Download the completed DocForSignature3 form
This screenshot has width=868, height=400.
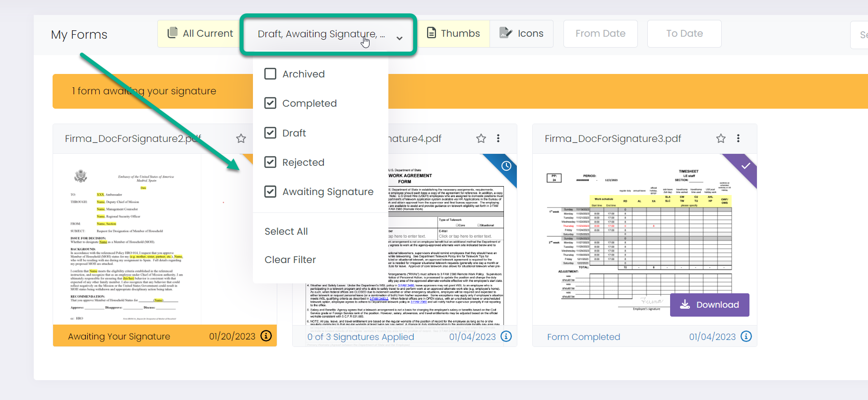(x=709, y=305)
